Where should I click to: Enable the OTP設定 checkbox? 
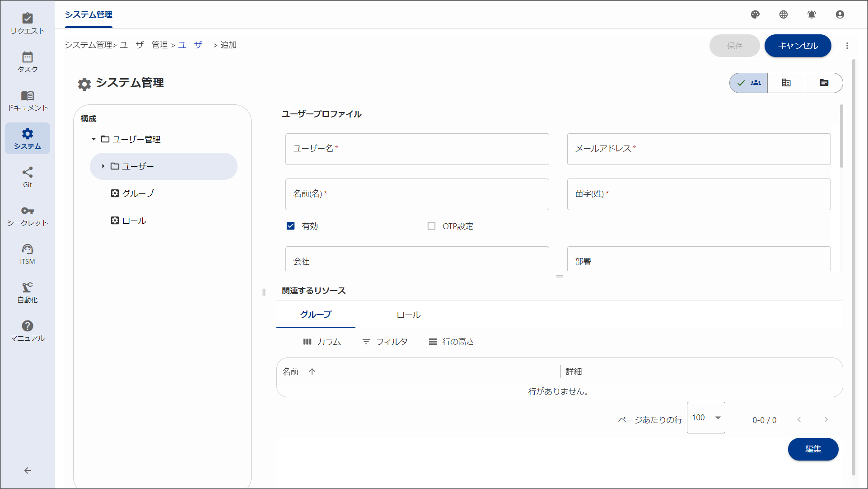point(432,226)
